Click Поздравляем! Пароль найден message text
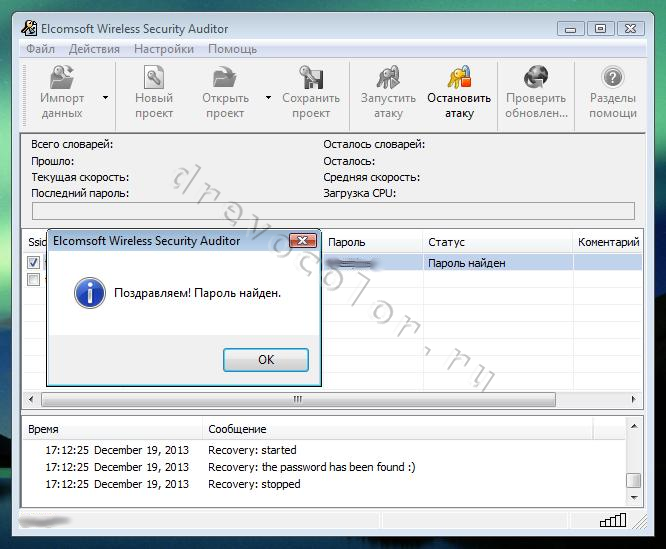Viewport: 666px width, 549px height. pos(198,293)
